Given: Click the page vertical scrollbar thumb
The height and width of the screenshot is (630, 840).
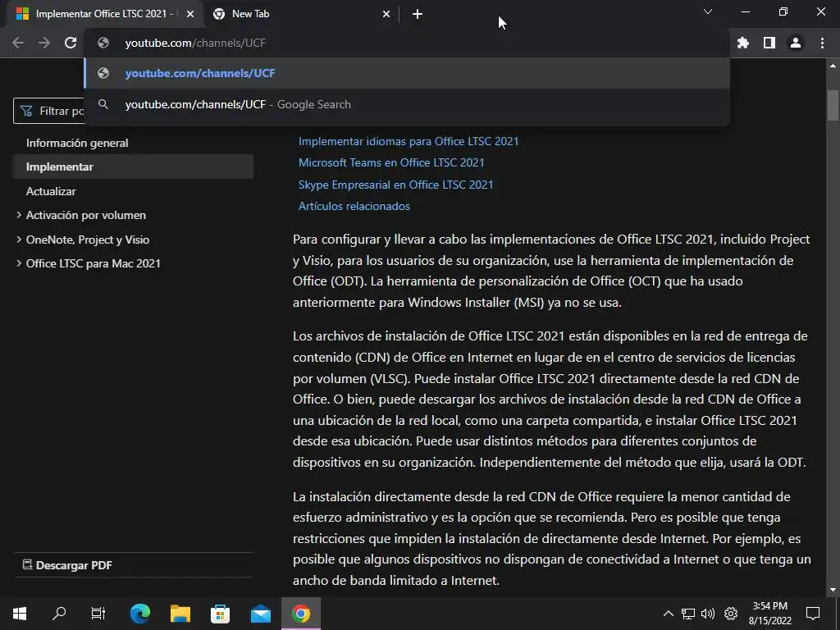Looking at the screenshot, I should tap(833, 106).
